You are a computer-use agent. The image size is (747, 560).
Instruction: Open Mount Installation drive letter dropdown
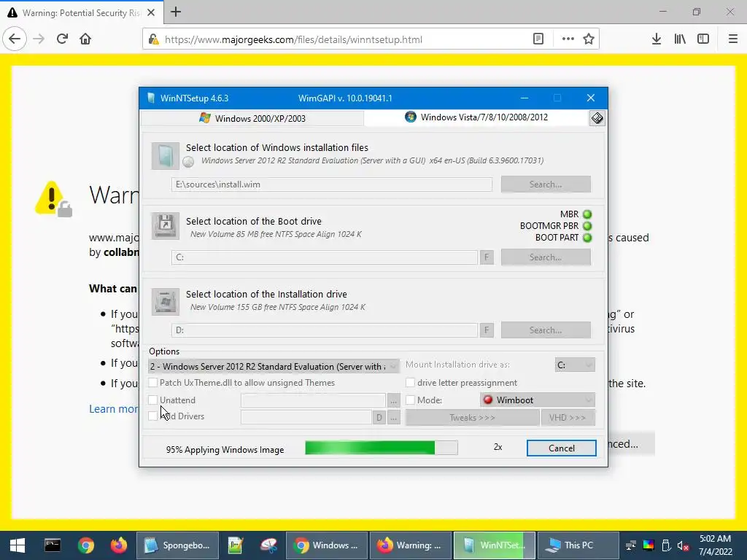[575, 365]
